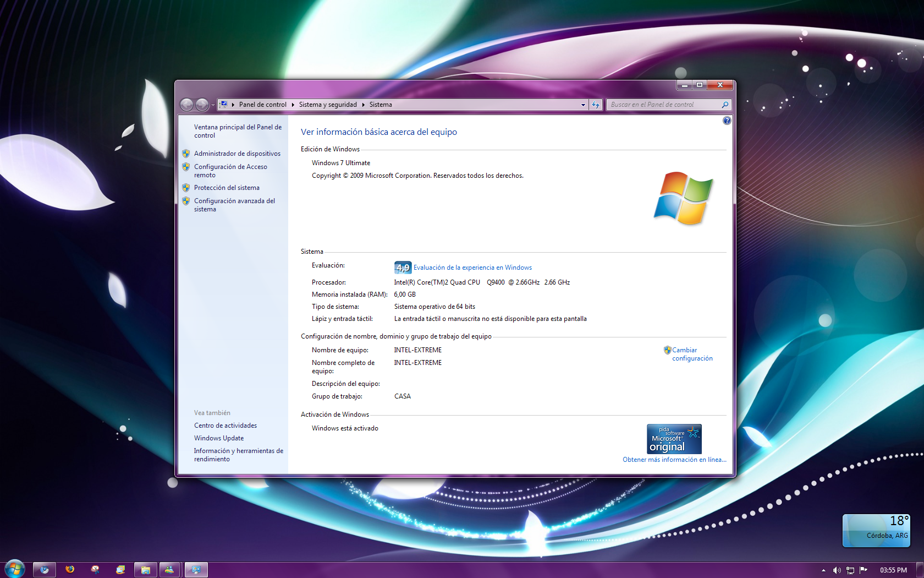Click the Refresh button next to address bar

(x=596, y=105)
